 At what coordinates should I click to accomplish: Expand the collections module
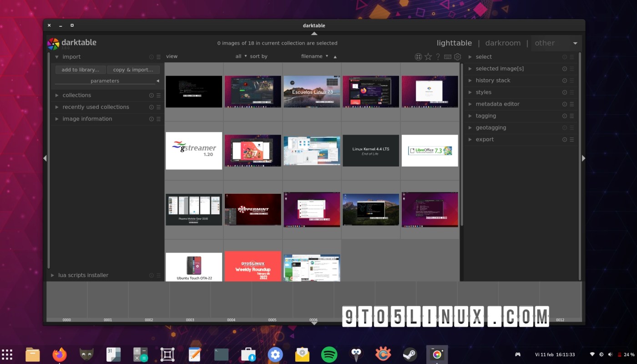(x=76, y=95)
